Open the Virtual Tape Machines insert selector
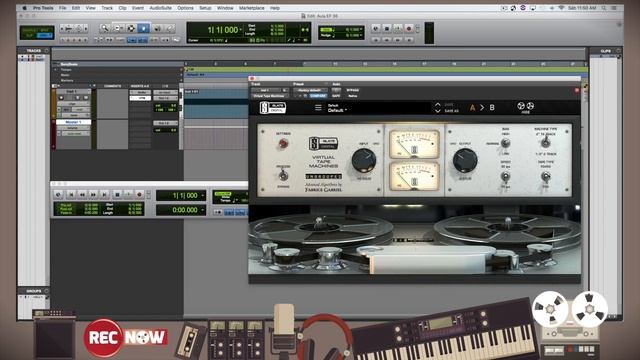 269,96
